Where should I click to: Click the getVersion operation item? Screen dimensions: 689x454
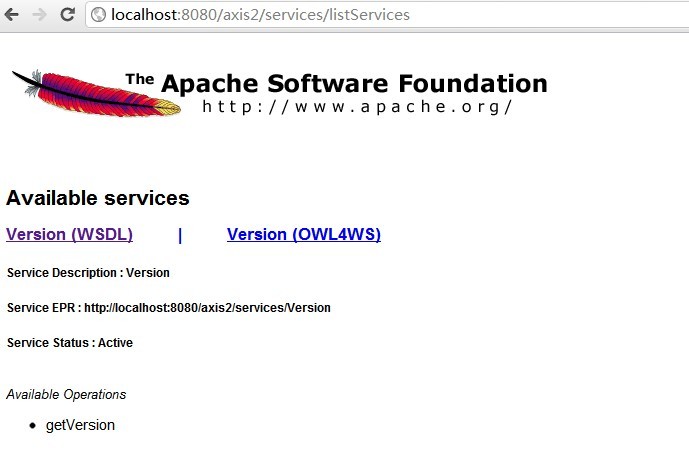(x=80, y=425)
